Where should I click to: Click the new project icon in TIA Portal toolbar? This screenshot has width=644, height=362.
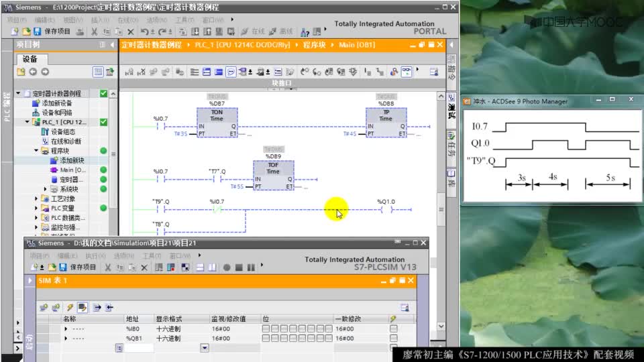[15, 32]
